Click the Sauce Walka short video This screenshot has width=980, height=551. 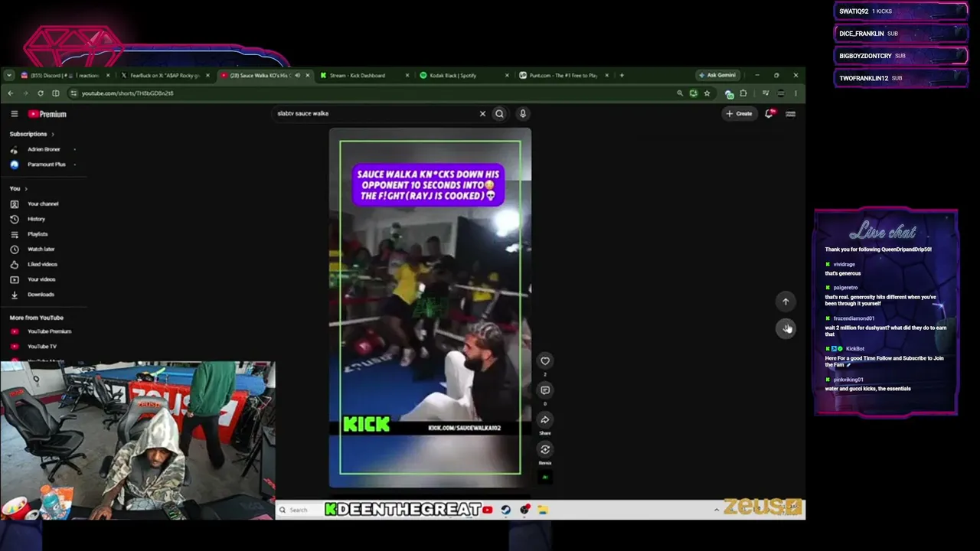(x=430, y=308)
